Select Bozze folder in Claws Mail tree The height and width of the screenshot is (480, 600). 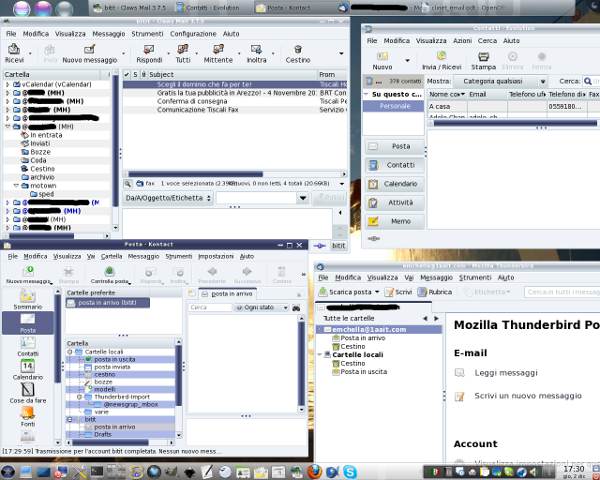click(x=40, y=152)
